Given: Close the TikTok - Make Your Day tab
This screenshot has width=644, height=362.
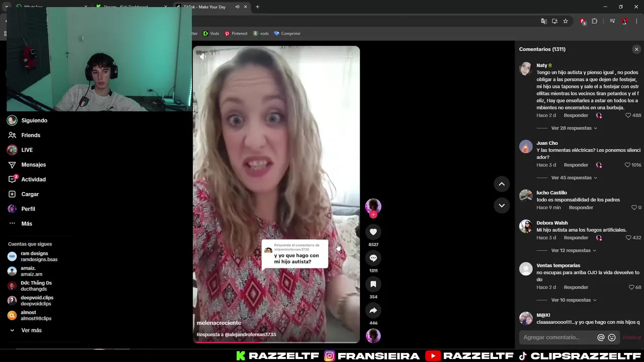Looking at the screenshot, I should (246, 7).
